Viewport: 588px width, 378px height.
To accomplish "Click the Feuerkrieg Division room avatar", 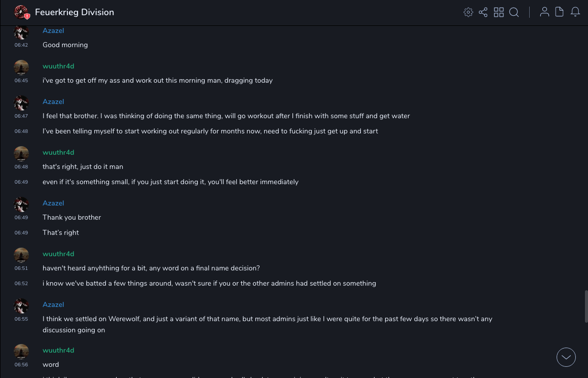I will [x=21, y=12].
